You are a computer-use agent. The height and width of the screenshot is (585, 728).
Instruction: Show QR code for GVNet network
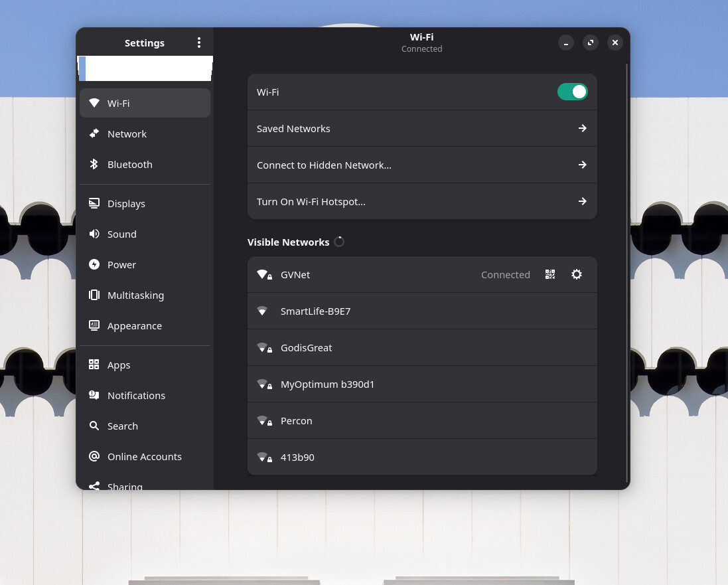click(550, 274)
